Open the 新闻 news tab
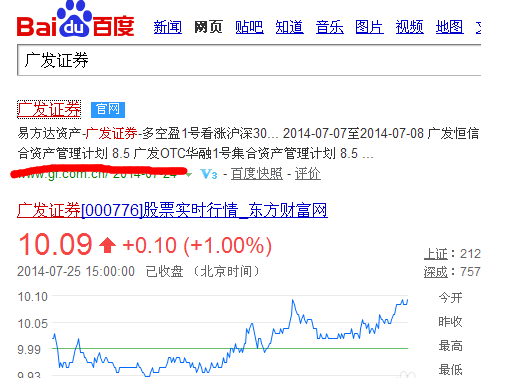This screenshot has height=378, width=513. coord(168,27)
